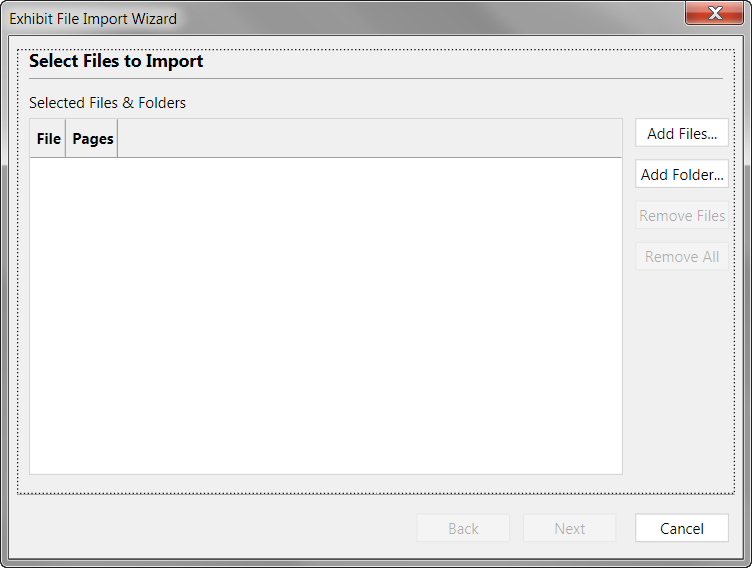Click the Selected Files & Folders label
Image resolution: width=752 pixels, height=568 pixels.
pos(107,103)
